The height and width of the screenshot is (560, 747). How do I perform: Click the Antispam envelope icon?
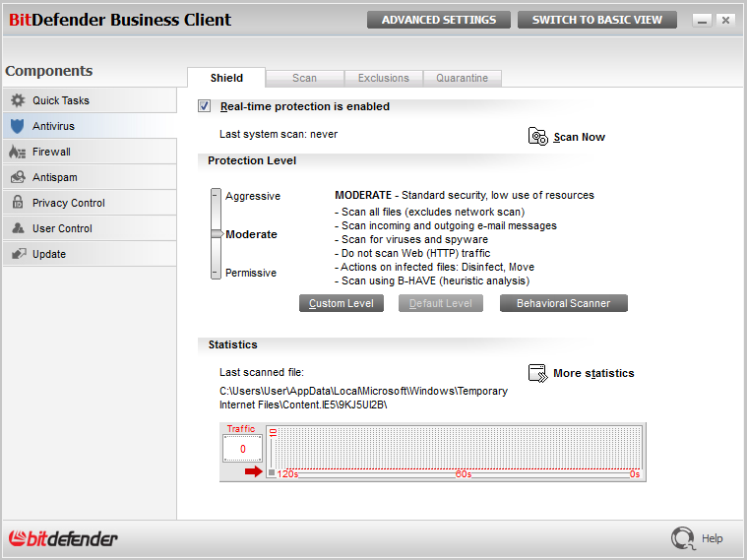[18, 177]
